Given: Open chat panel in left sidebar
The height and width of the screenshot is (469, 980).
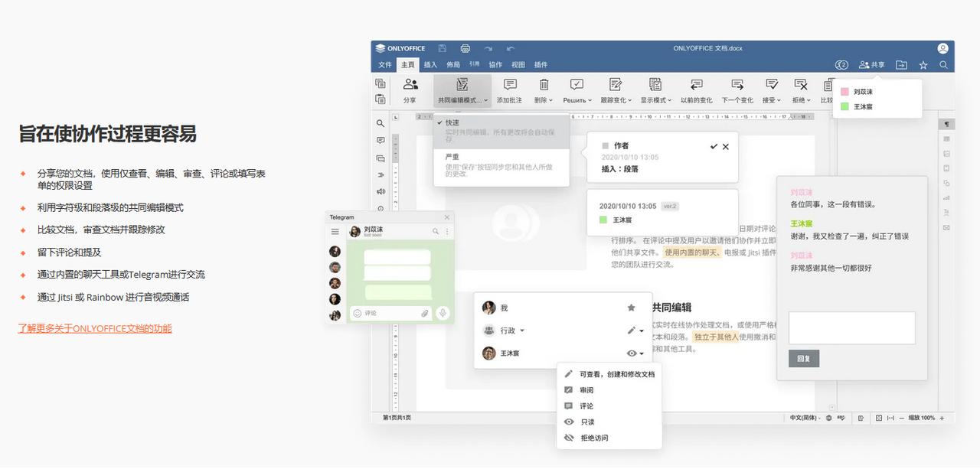Looking at the screenshot, I should point(381,158).
